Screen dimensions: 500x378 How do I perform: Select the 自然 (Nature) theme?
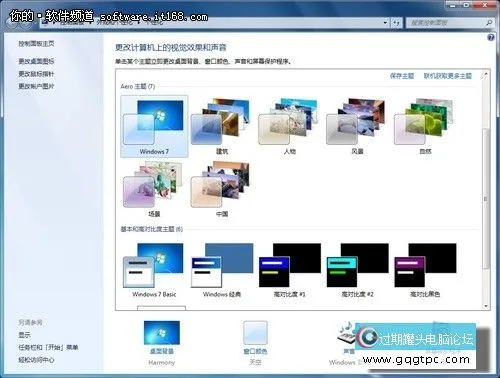pos(425,126)
